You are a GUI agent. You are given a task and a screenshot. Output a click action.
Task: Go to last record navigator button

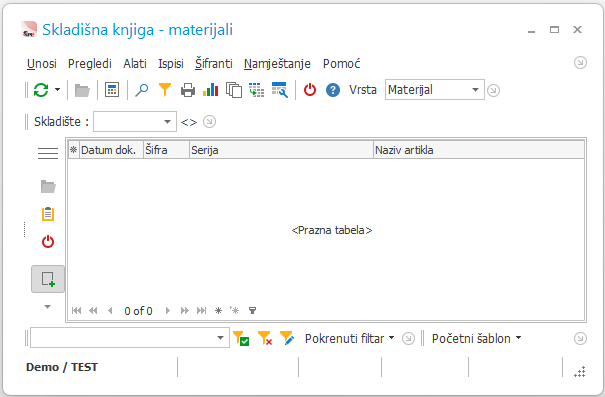point(201,311)
